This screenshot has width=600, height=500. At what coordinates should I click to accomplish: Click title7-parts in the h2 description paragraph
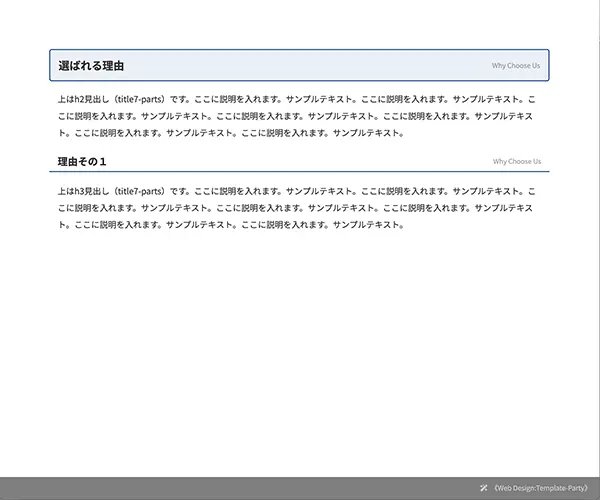click(x=139, y=100)
